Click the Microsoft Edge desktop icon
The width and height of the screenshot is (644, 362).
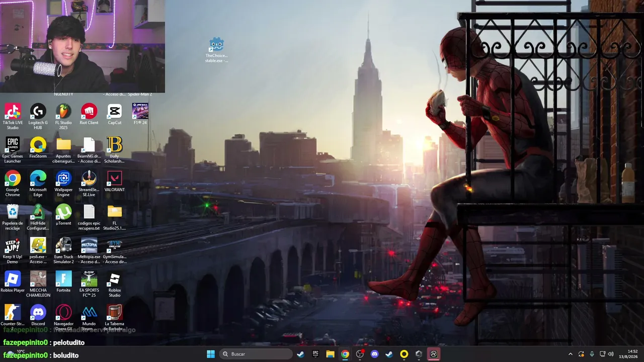(38, 184)
